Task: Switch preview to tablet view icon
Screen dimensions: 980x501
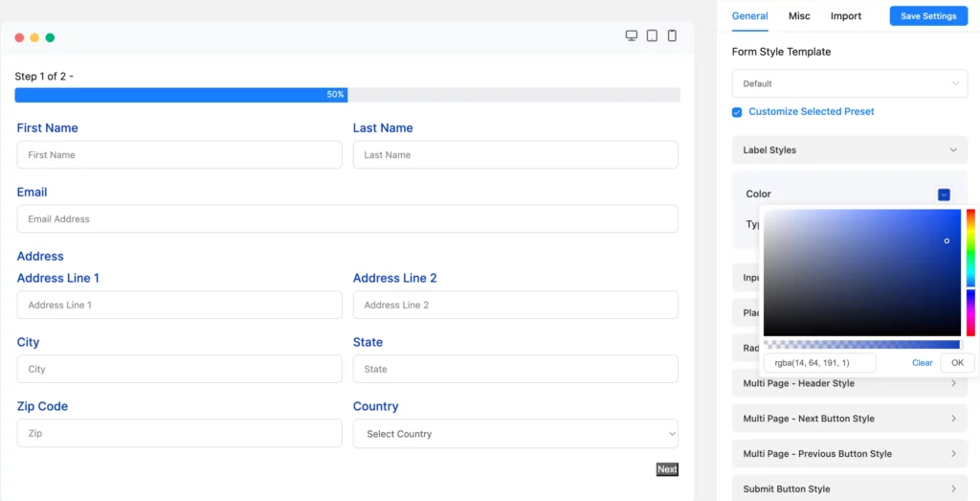Action: coord(652,35)
